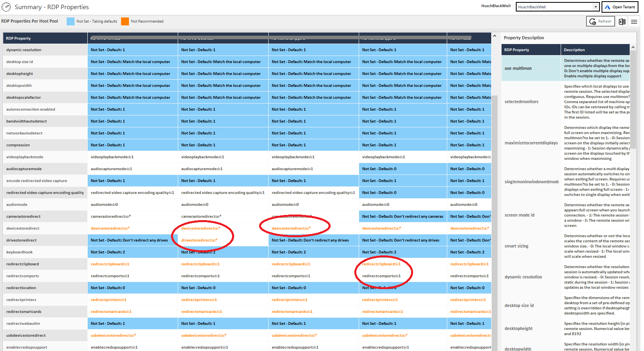Click the videoplaybackmode property row label
This screenshot has width=644, height=351.
25,157
